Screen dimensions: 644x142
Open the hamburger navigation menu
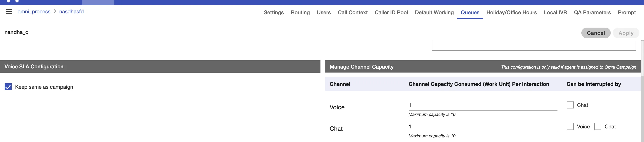click(x=9, y=11)
